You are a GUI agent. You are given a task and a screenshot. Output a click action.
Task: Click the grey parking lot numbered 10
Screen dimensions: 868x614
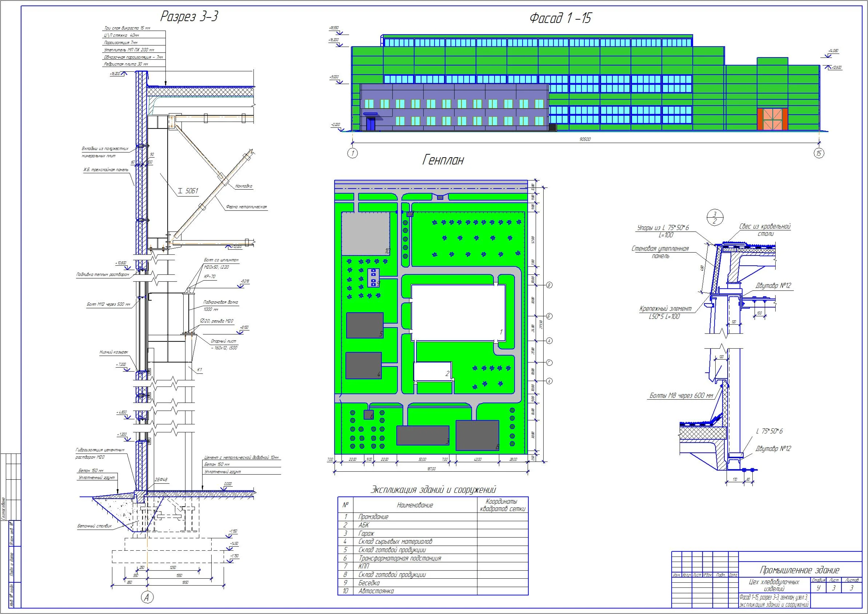365,233
